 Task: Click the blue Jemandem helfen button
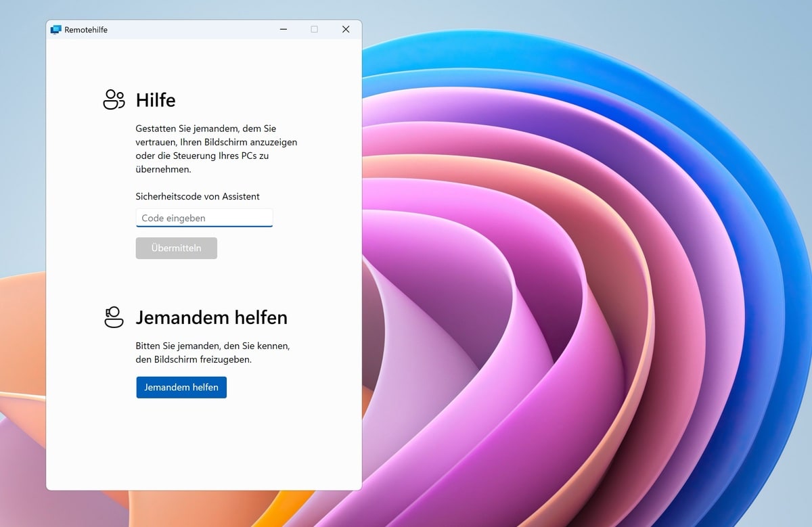point(181,388)
